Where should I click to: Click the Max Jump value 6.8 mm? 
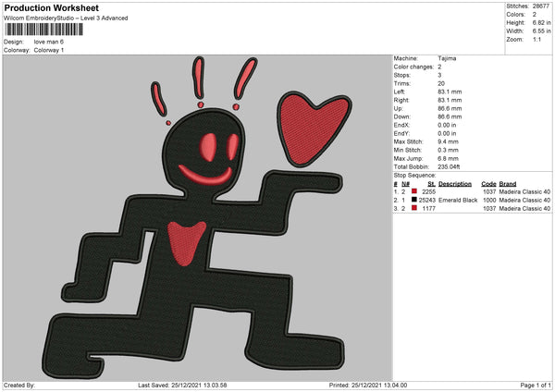coord(448,159)
